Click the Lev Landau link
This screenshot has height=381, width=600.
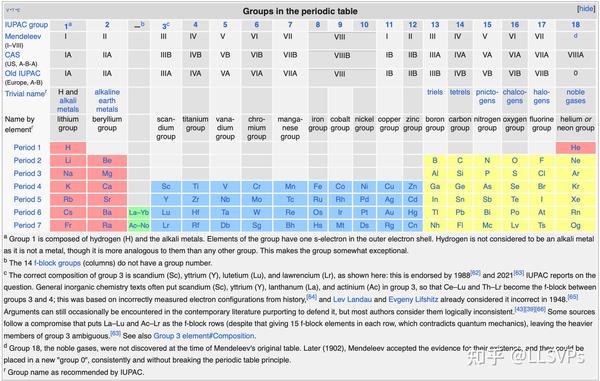point(352,300)
